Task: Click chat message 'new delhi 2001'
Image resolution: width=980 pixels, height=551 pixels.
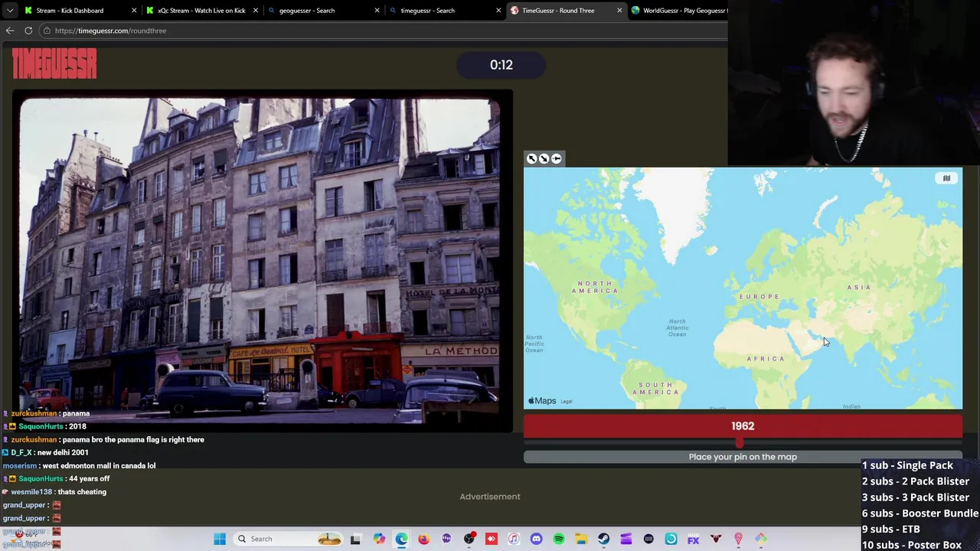Action: click(x=63, y=452)
